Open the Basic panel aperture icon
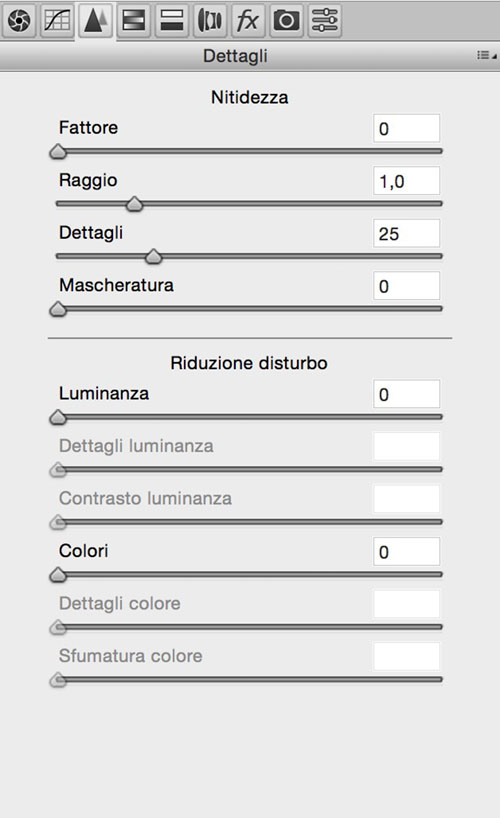 click(x=19, y=21)
